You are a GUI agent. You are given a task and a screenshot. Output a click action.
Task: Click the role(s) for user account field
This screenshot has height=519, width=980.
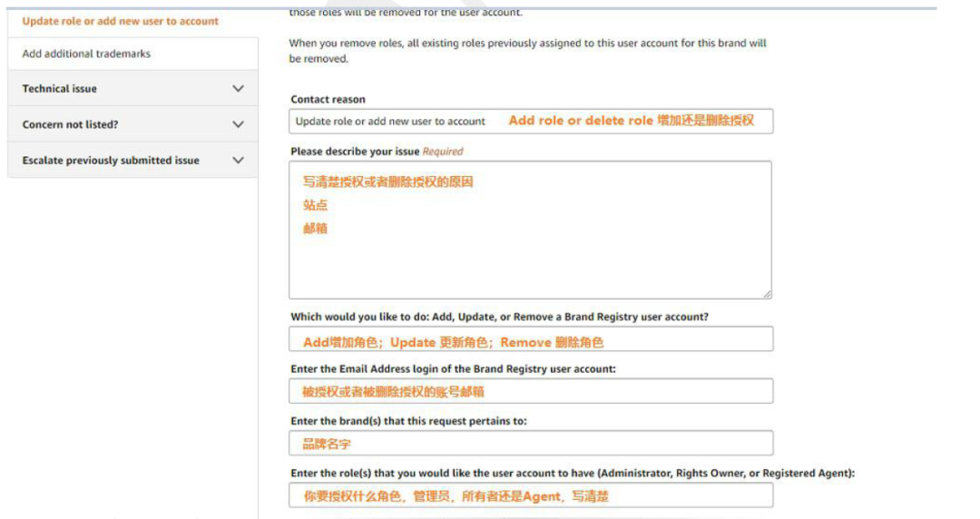tap(531, 495)
